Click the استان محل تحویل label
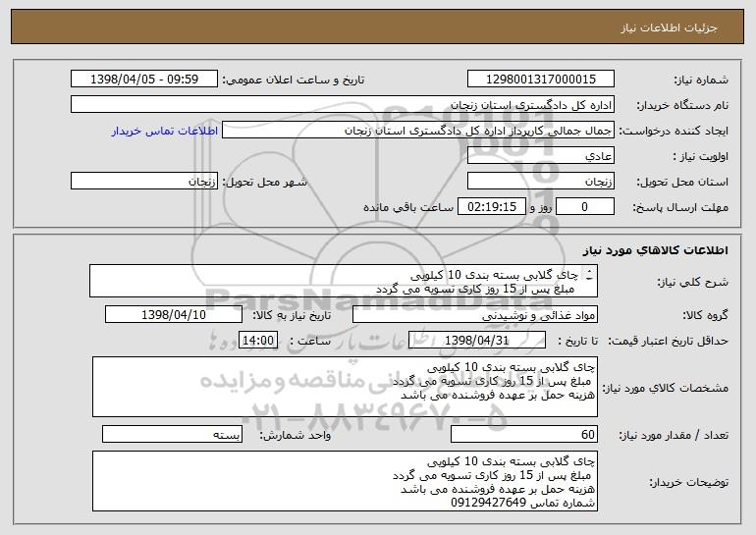Image resolution: width=756 pixels, height=535 pixels. (x=682, y=182)
